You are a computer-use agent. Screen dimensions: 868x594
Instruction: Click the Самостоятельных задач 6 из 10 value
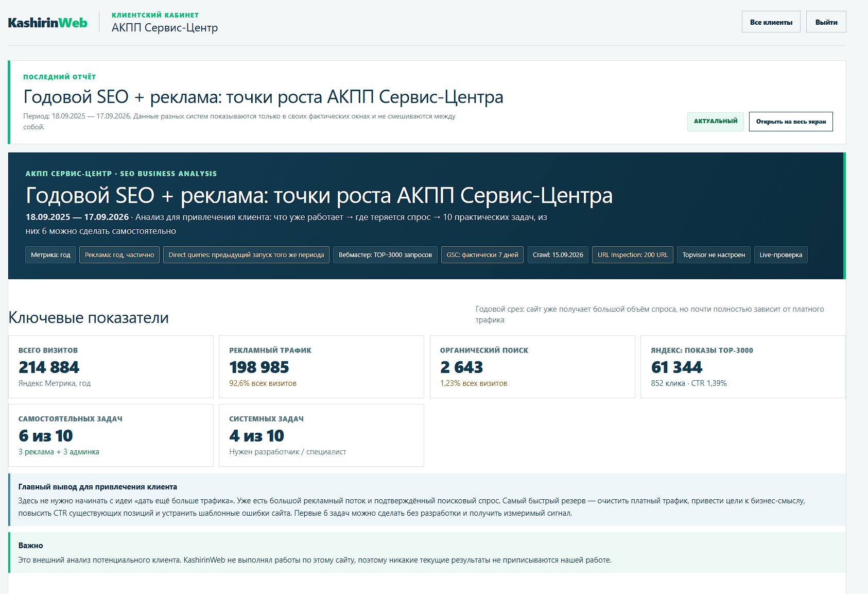46,436
